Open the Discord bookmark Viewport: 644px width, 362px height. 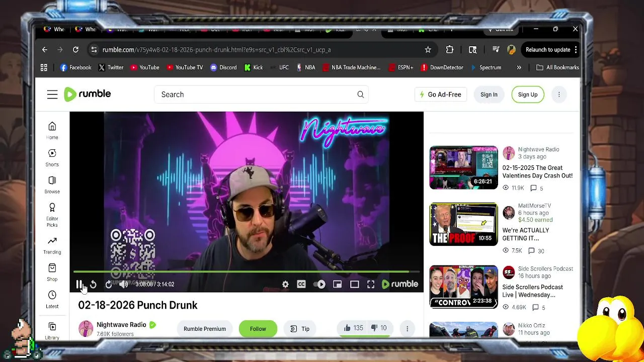(x=223, y=67)
